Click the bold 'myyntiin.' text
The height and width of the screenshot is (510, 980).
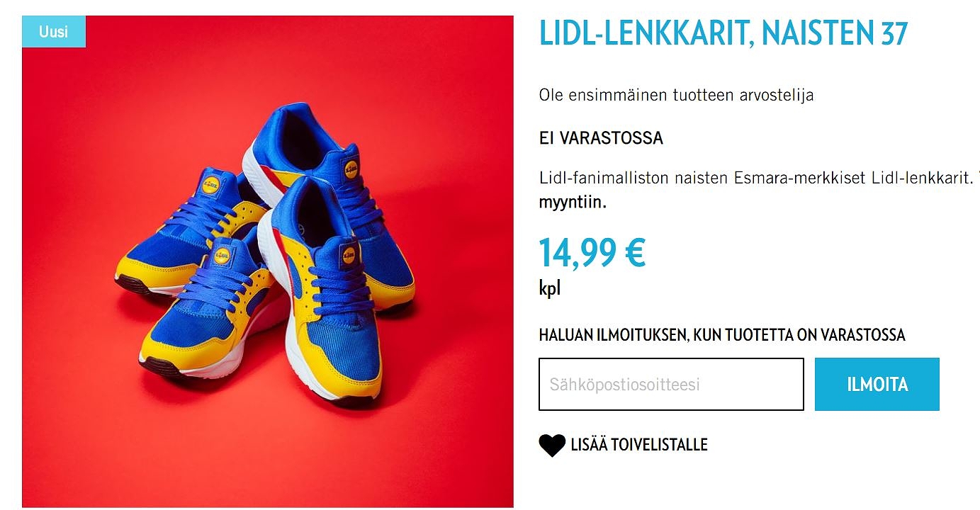coord(573,203)
